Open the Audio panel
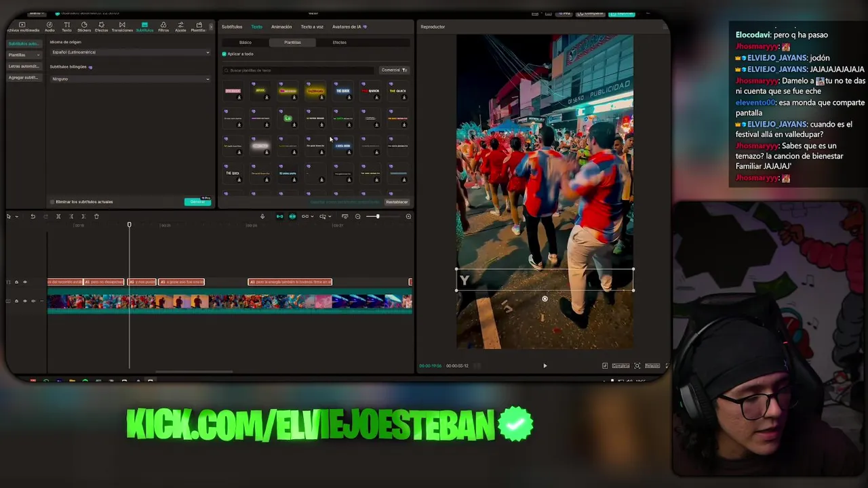This screenshot has height=488, width=868. [50, 27]
